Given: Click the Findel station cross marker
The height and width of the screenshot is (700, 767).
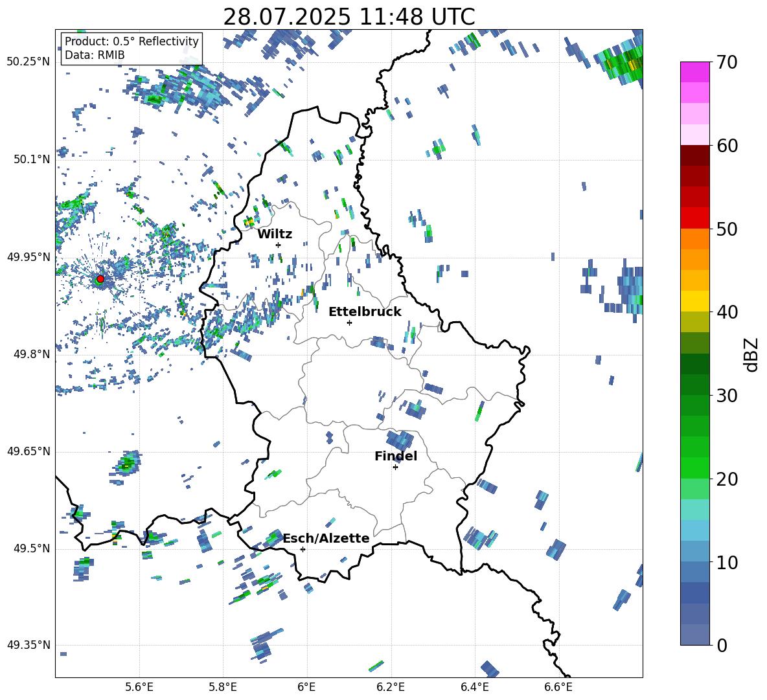Looking at the screenshot, I should pyautogui.click(x=395, y=468).
